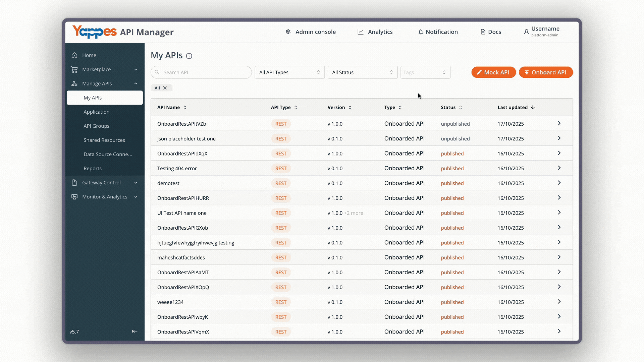Open Docs link in header
Viewport: 644px width, 362px height.
[495, 32]
